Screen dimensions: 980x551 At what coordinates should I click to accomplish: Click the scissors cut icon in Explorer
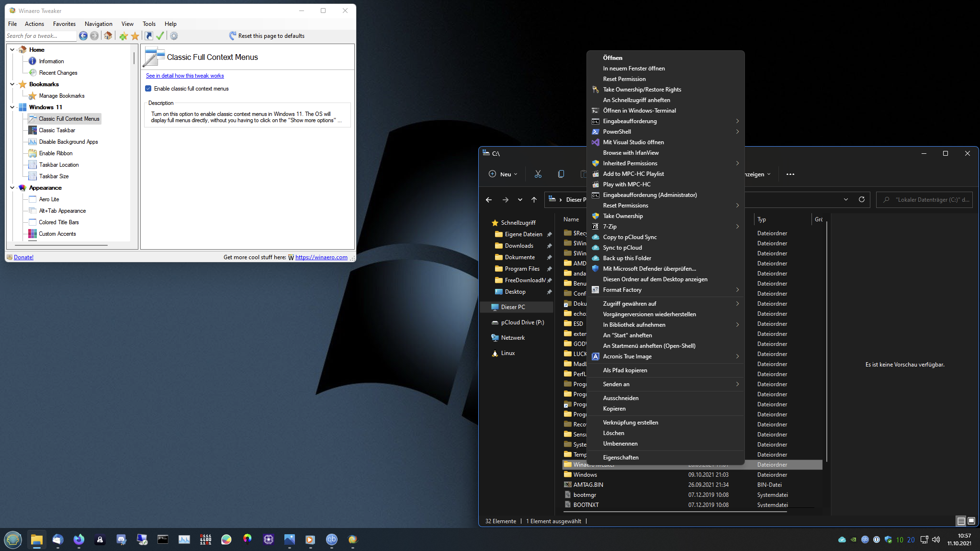pyautogui.click(x=538, y=174)
